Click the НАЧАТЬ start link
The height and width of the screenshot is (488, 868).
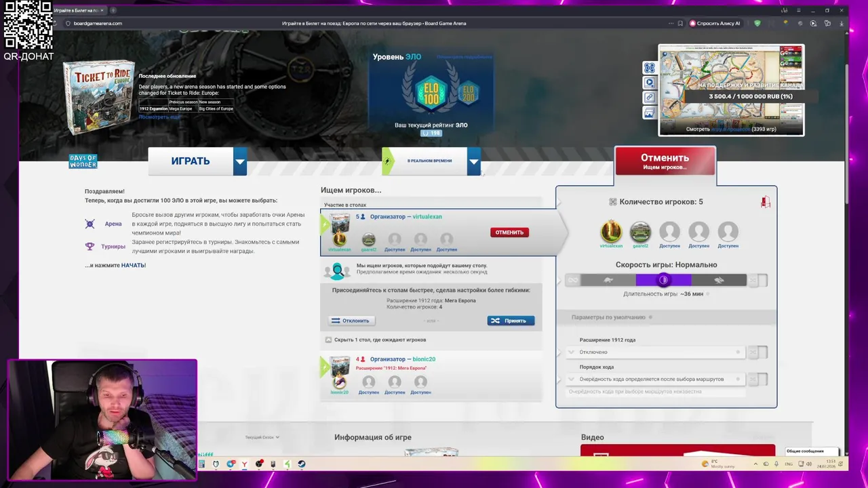[134, 265]
